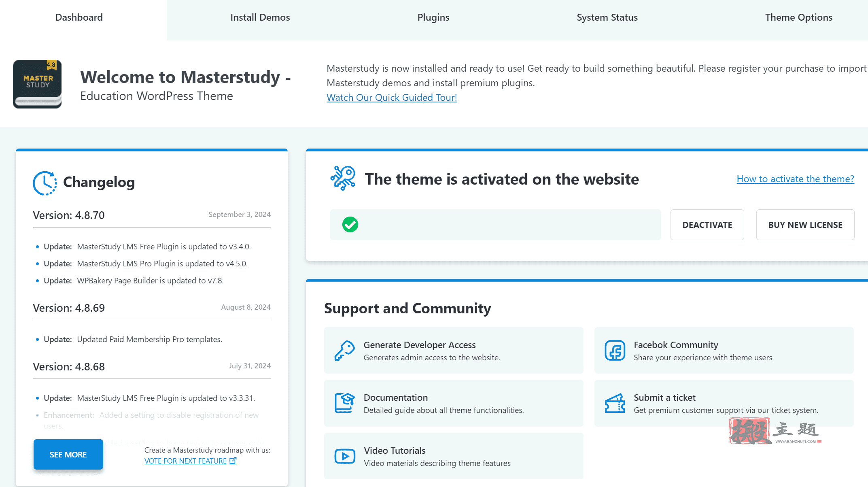Open the Documentation card title
Image resolution: width=868 pixels, height=487 pixels.
[x=395, y=398]
